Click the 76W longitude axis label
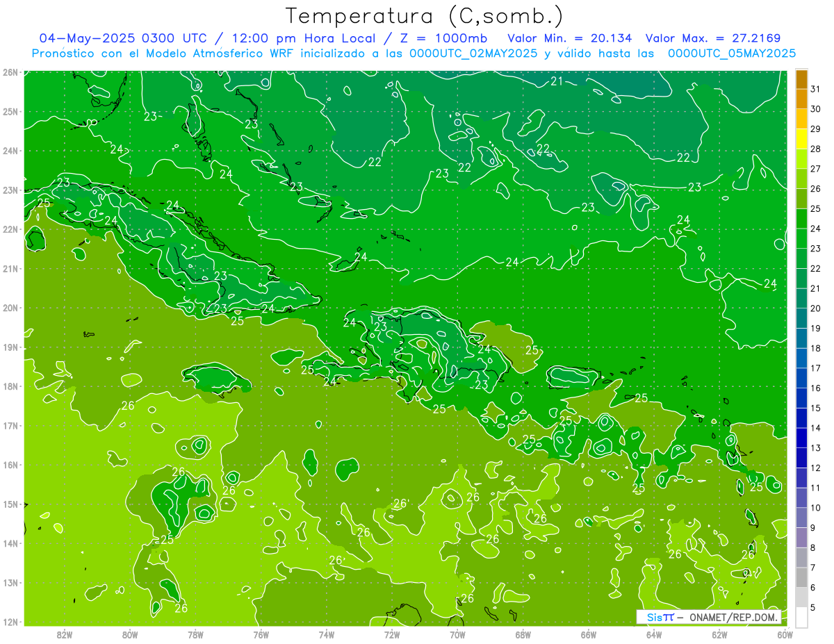The image size is (834, 644). point(261,634)
